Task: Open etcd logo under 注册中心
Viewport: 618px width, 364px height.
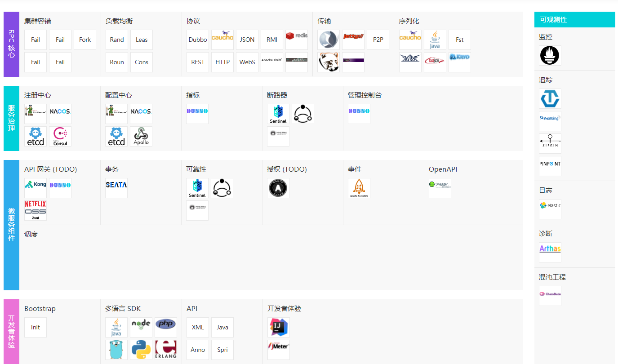Action: (x=36, y=136)
